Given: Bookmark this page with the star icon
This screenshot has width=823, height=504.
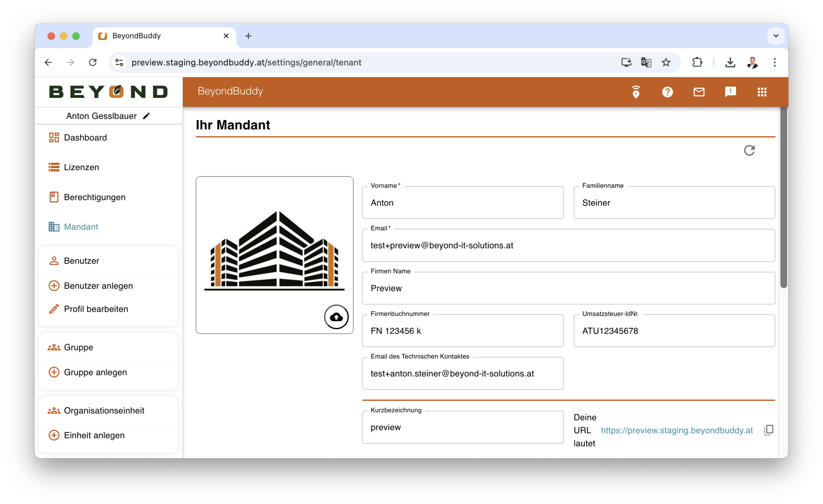Looking at the screenshot, I should (666, 62).
